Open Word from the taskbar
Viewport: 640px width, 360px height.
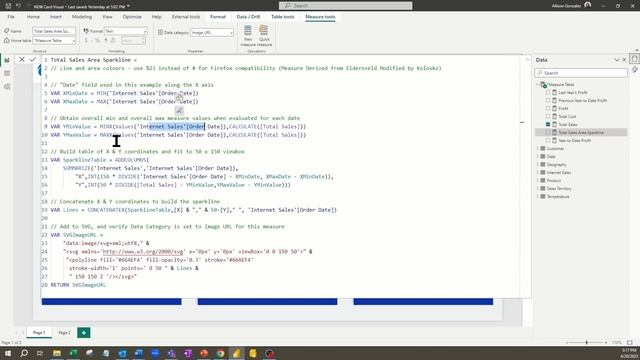click(138, 353)
